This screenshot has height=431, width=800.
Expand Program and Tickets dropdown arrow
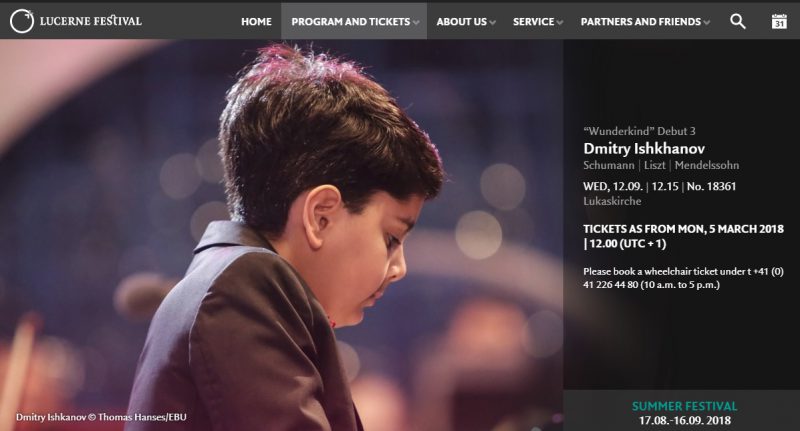click(x=416, y=22)
